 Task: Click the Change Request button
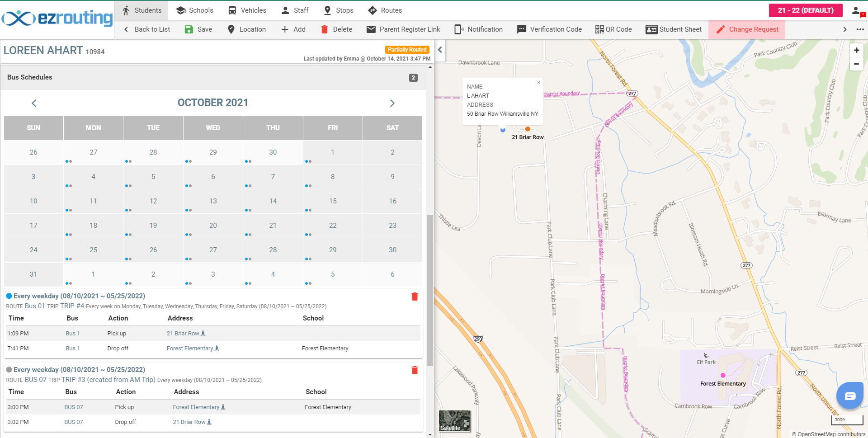click(x=747, y=29)
